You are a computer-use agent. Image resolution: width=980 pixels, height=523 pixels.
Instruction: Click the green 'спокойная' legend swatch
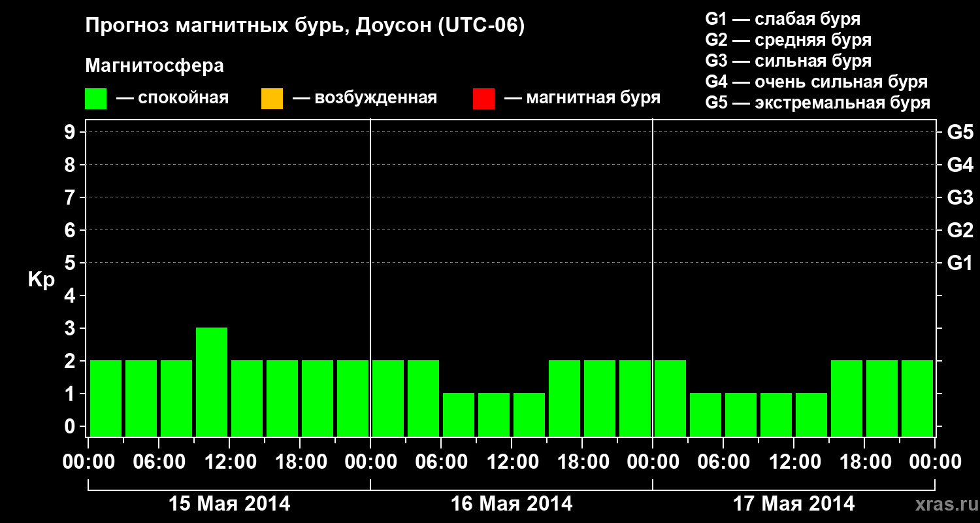click(x=96, y=99)
